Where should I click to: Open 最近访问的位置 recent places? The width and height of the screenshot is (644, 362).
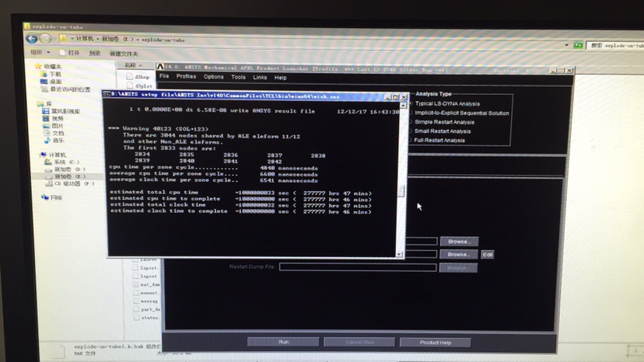pyautogui.click(x=65, y=89)
